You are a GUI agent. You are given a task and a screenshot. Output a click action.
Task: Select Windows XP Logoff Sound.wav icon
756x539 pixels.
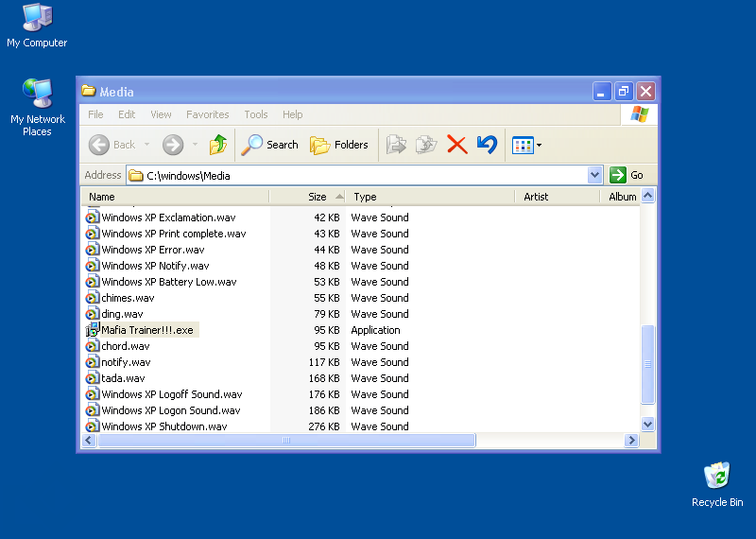[93, 394]
